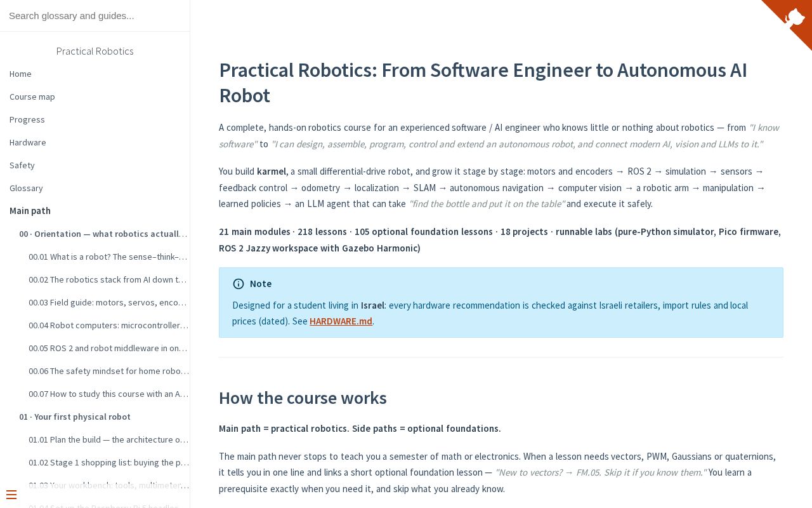
Task: Click the bold word Israel in note
Action: (372, 305)
